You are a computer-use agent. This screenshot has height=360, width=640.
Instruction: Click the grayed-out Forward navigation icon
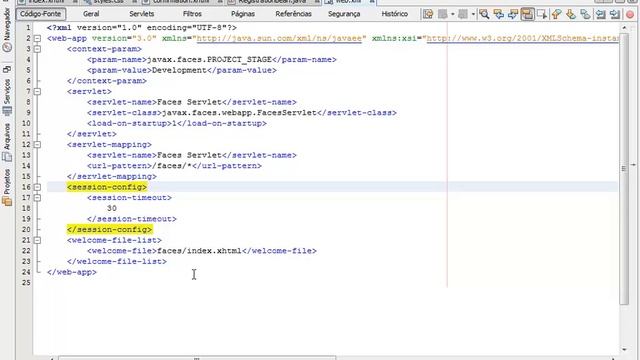pos(463,14)
